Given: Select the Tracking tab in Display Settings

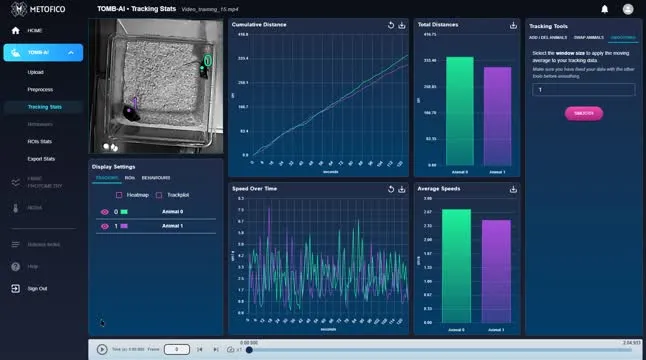Looking at the screenshot, I should point(107,178).
